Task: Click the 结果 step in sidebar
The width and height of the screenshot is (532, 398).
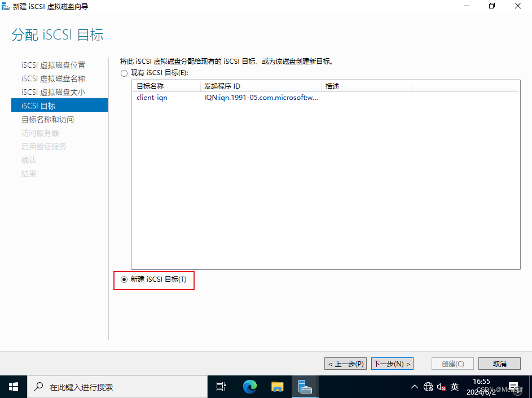Action: pos(29,173)
